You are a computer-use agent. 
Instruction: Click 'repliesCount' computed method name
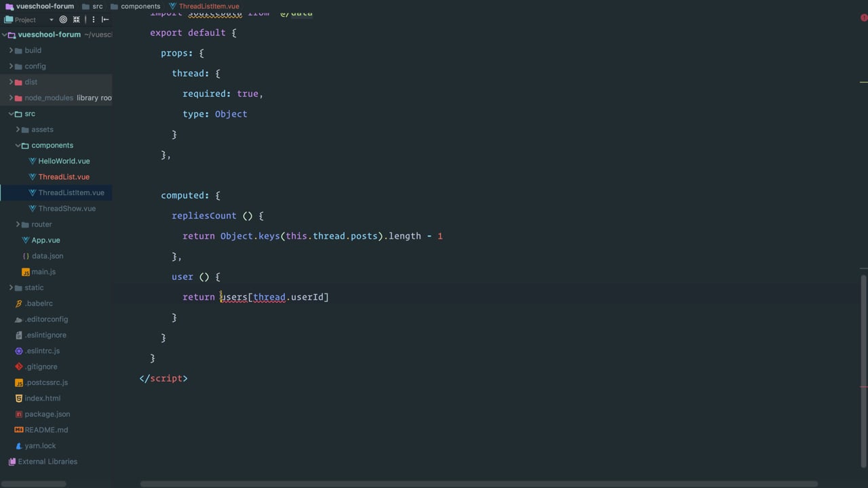pos(204,216)
